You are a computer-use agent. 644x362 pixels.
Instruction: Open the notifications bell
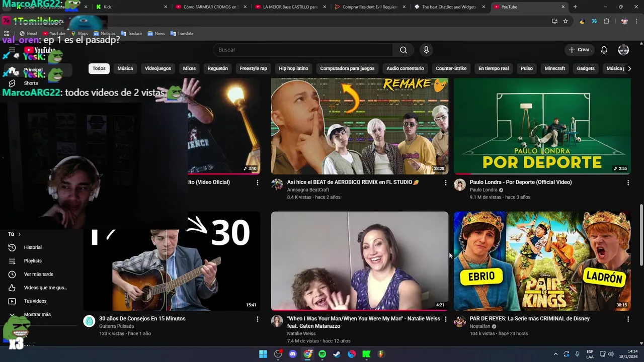(x=604, y=50)
